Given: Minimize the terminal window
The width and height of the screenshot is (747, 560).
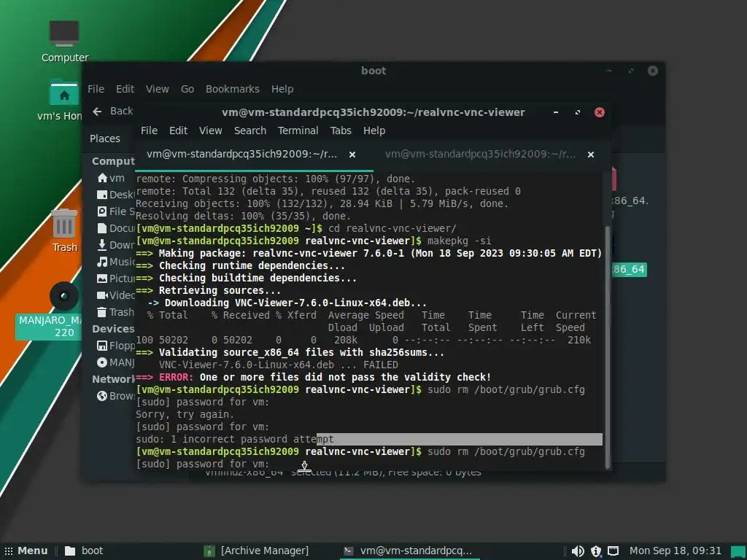Looking at the screenshot, I should 555,112.
